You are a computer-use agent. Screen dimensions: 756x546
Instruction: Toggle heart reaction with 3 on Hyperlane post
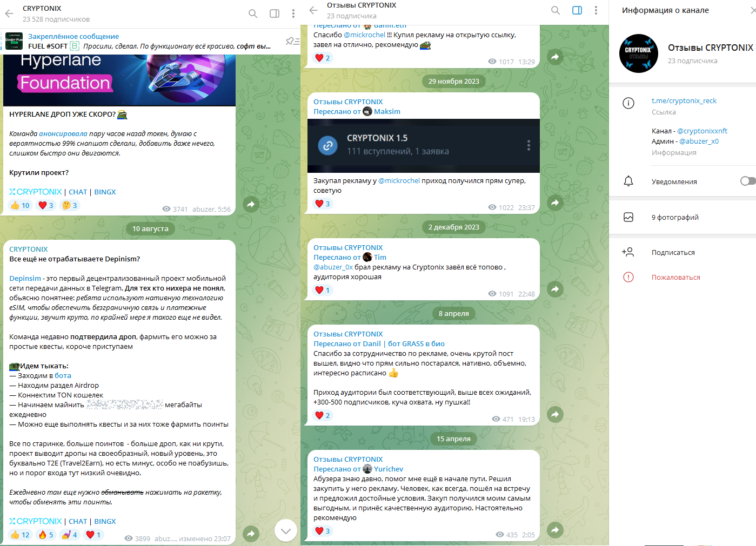(x=46, y=205)
